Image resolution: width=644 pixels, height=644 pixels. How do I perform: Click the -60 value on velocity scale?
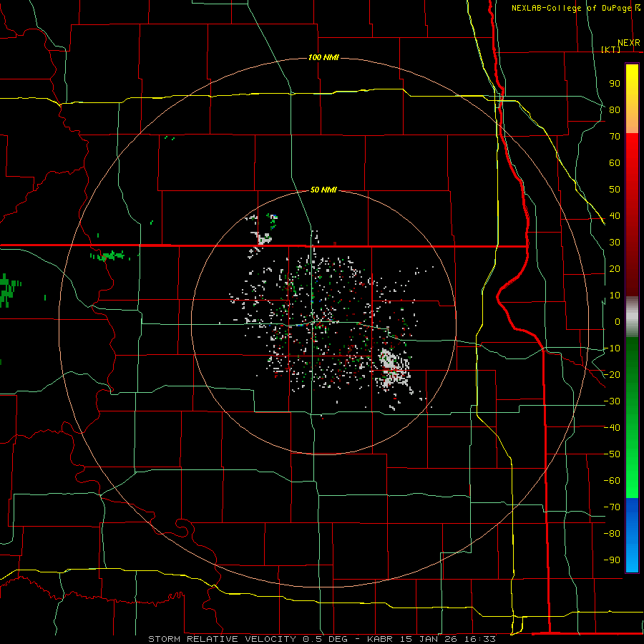click(x=612, y=481)
